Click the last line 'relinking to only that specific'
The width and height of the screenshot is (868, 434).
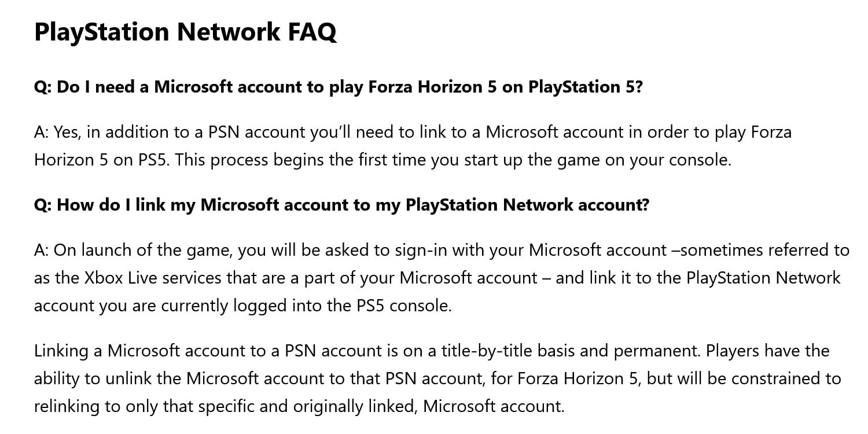[x=299, y=407]
